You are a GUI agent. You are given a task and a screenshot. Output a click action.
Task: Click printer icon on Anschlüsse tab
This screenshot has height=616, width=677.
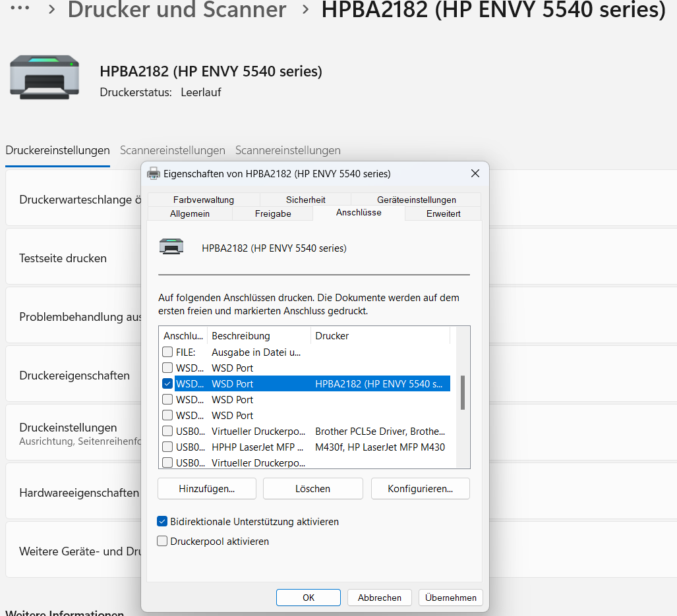point(171,246)
